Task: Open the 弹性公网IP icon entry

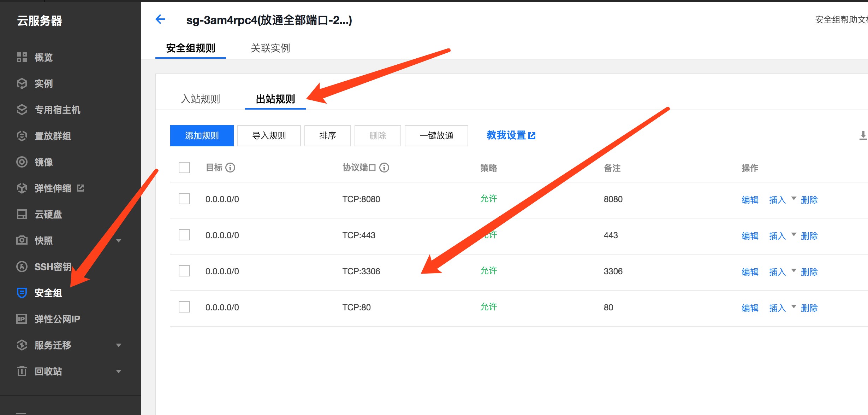Action: point(22,319)
